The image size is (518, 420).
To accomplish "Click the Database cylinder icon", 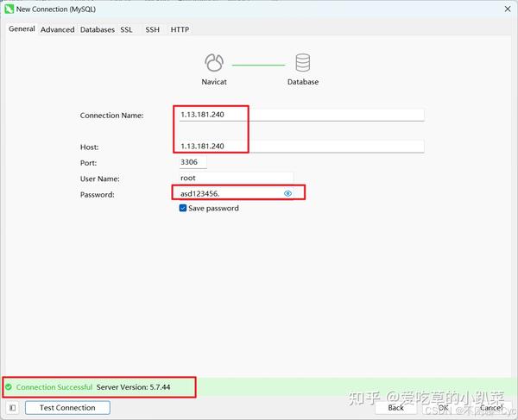I will click(x=303, y=63).
